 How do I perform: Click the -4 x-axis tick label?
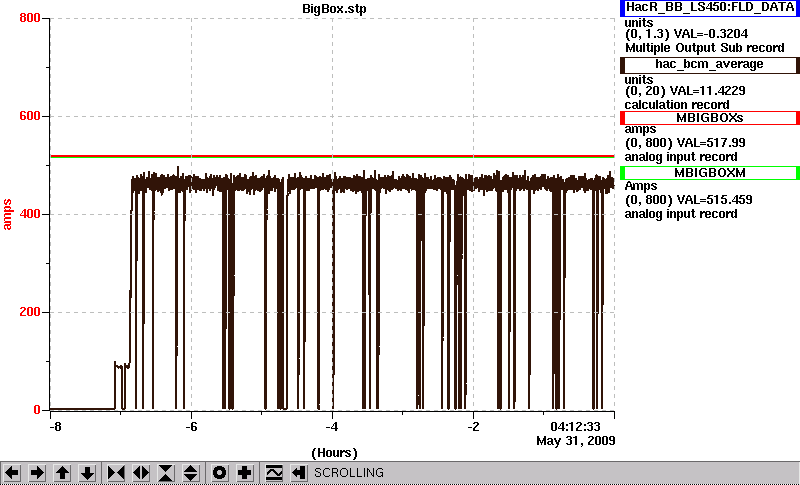coord(332,426)
